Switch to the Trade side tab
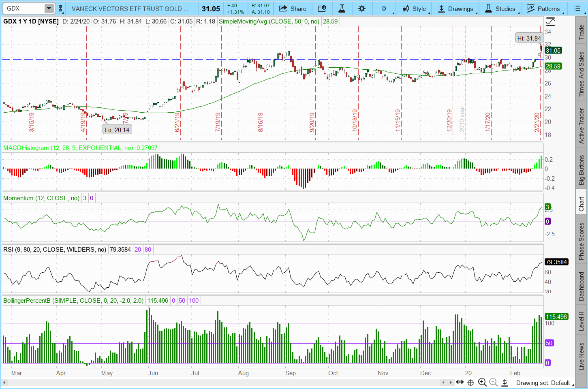This screenshot has width=588, height=389. click(x=582, y=32)
